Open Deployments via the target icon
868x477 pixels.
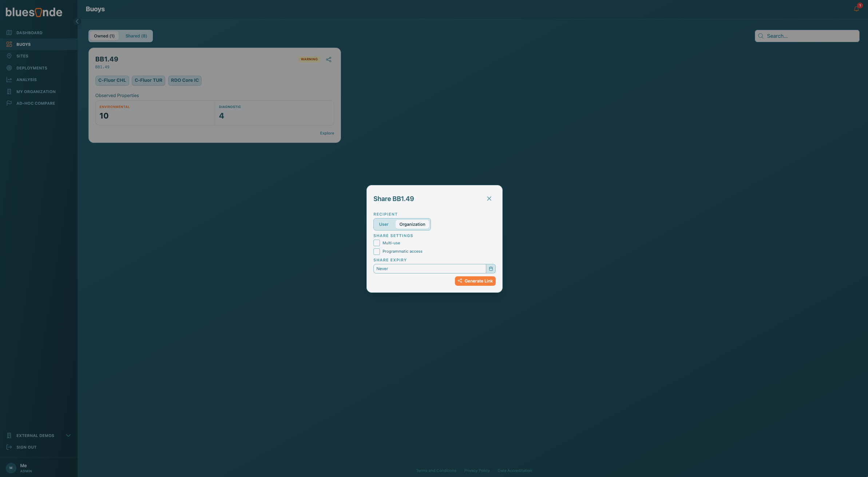coord(9,68)
